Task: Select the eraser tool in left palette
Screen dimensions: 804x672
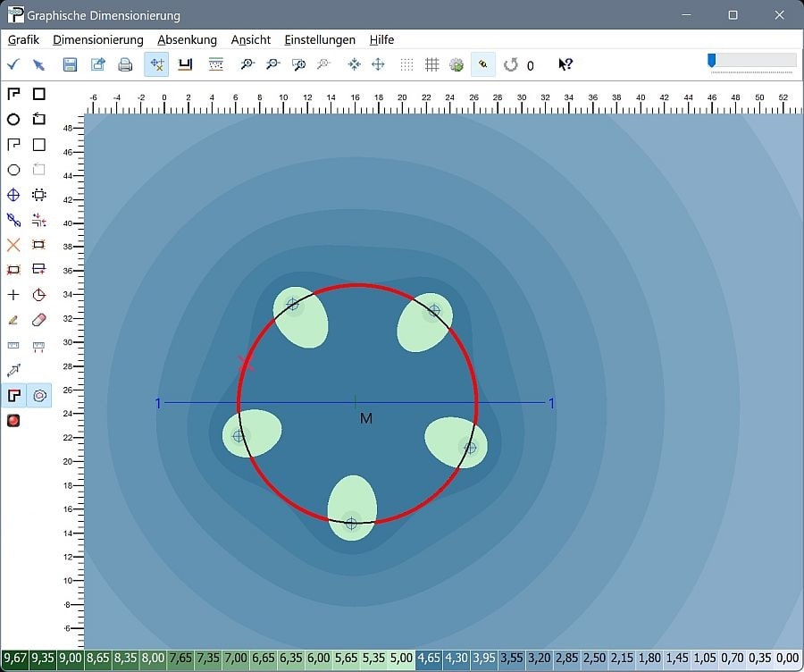Action: coord(38,319)
